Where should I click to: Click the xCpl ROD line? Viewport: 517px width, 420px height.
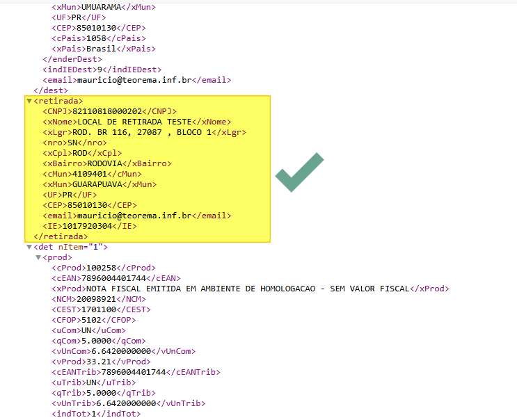[x=82, y=153]
